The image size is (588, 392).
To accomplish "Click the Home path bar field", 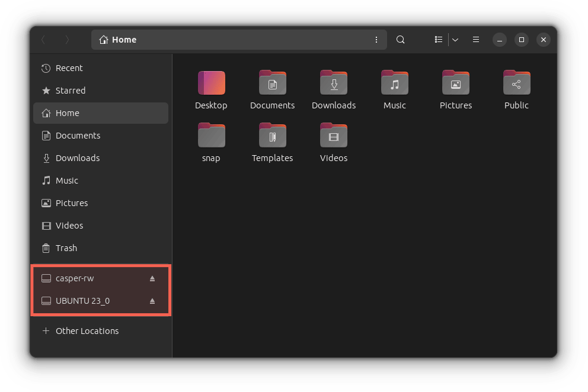I will pos(237,40).
